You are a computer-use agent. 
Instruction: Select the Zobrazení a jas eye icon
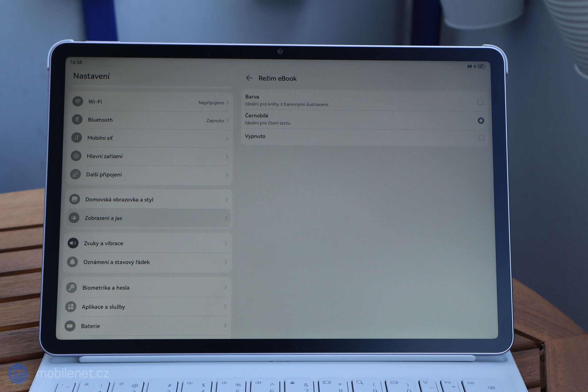[x=74, y=218]
